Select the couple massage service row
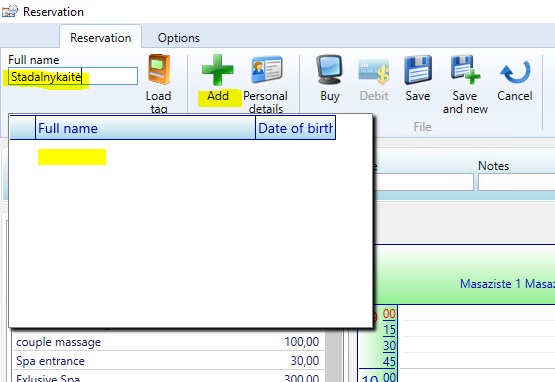 pos(169,342)
